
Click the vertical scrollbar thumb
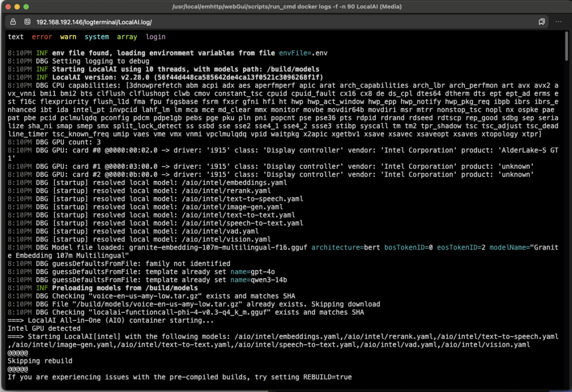(x=566, y=46)
